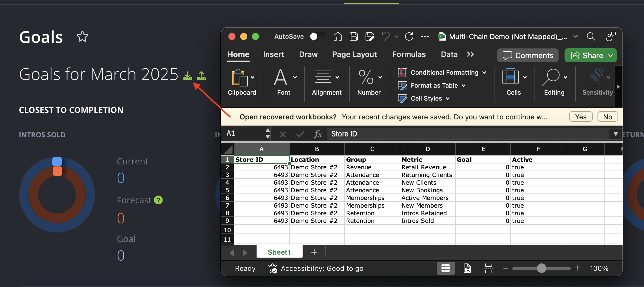Expand the Font group dropdown
Image resolution: width=644 pixels, height=287 pixels.
[x=295, y=77]
